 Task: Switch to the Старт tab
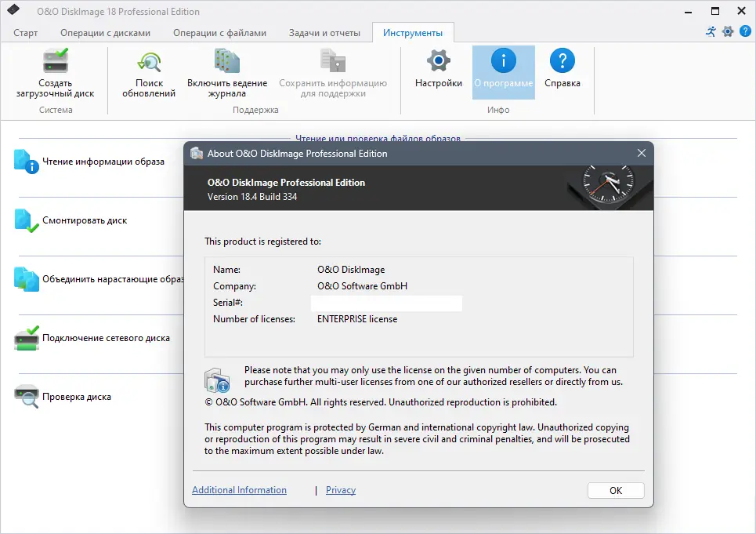click(x=26, y=33)
